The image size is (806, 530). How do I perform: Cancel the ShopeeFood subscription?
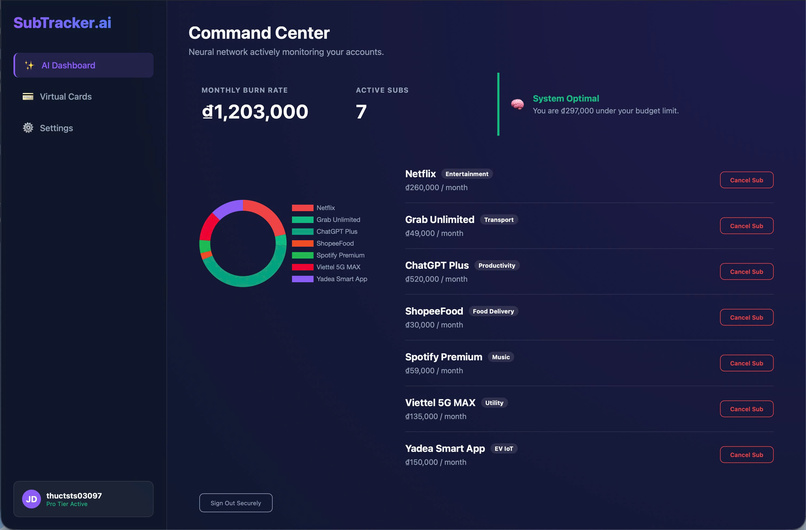(746, 317)
